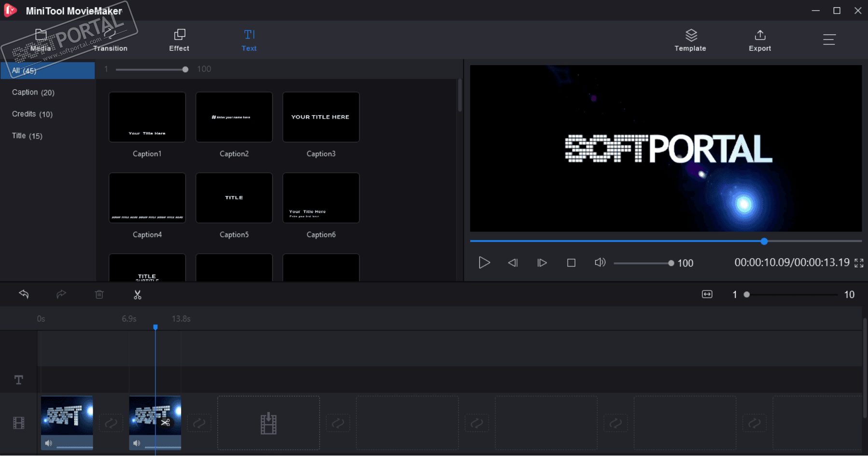This screenshot has height=456, width=868.
Task: Click zoom to fit timeline icon
Action: pyautogui.click(x=707, y=294)
